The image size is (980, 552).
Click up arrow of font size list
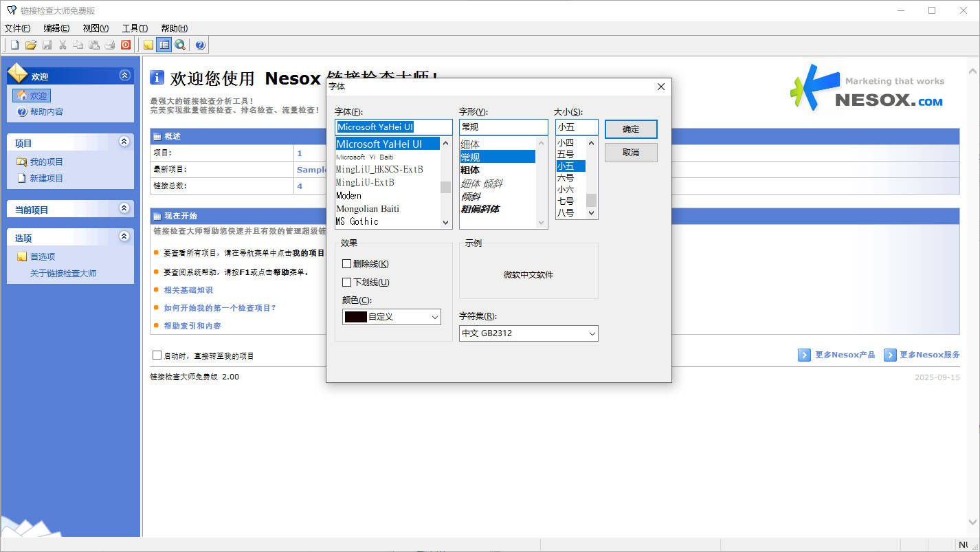[x=591, y=143]
